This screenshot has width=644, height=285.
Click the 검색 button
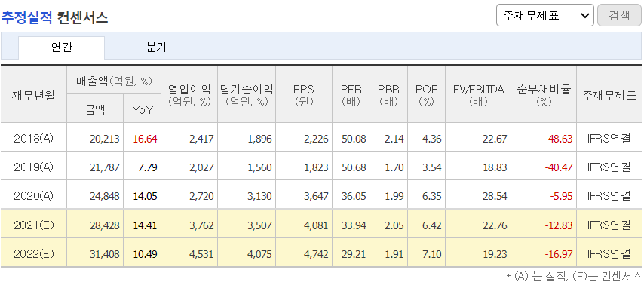click(x=619, y=15)
